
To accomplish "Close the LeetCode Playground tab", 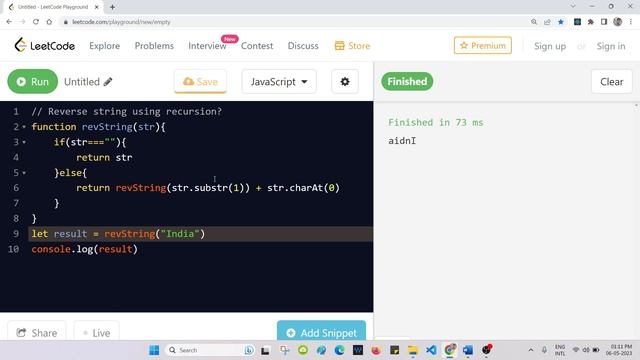I will (x=97, y=7).
